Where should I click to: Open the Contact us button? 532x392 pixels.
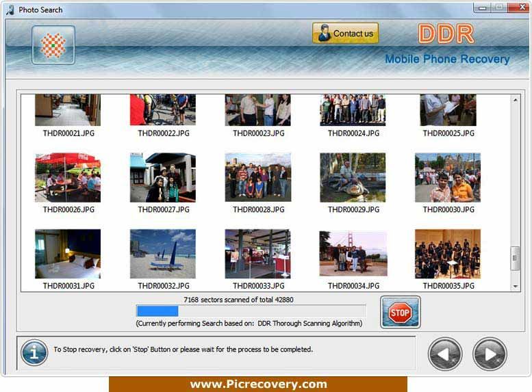345,34
